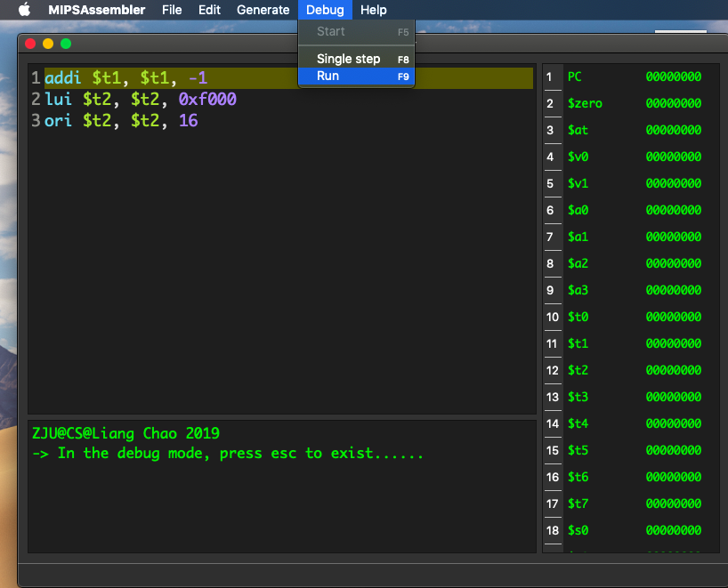Click the PC value 00000000

click(x=674, y=77)
